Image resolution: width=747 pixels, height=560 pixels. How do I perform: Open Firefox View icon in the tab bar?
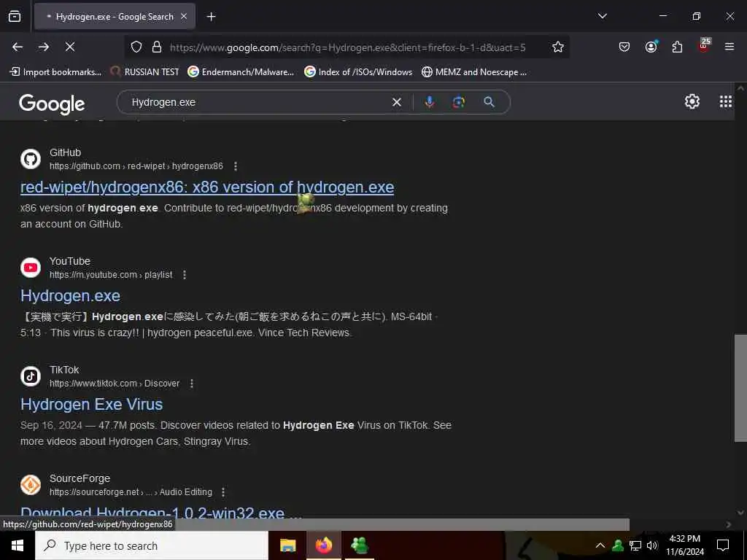[15, 17]
